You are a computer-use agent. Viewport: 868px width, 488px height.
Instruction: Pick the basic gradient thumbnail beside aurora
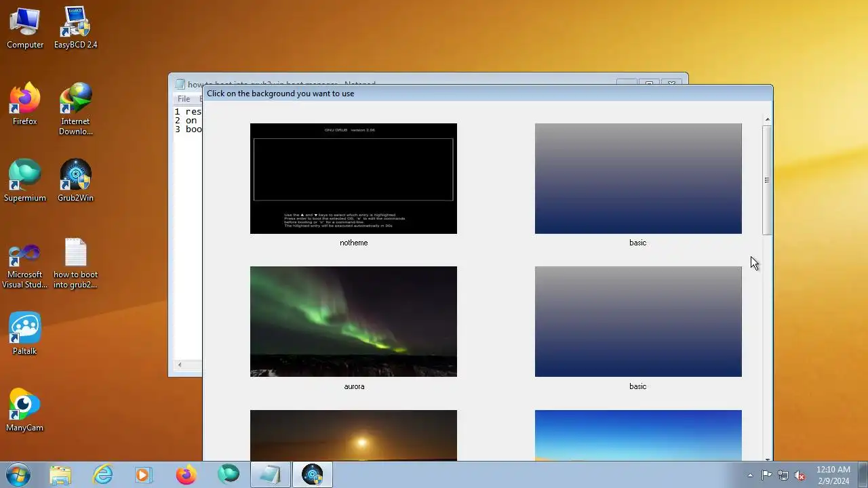click(x=638, y=321)
